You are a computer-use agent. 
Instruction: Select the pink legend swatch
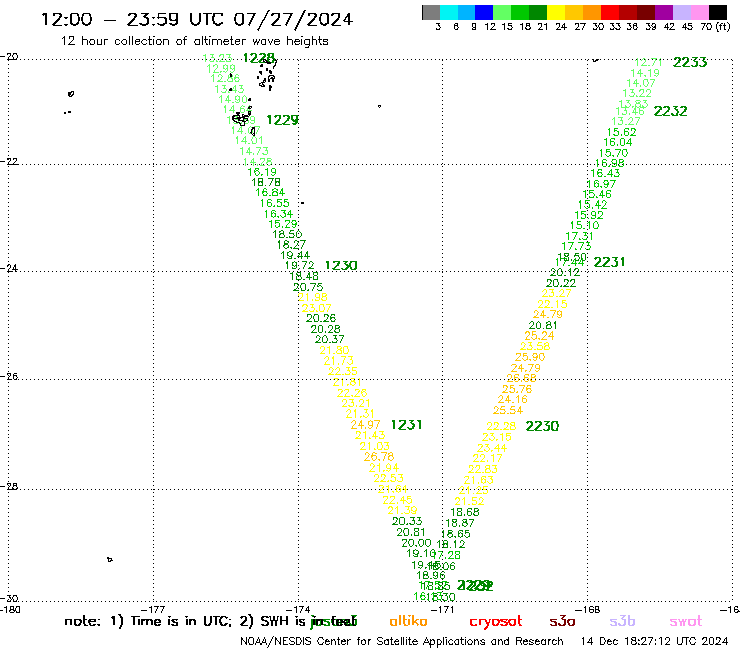[x=699, y=12]
